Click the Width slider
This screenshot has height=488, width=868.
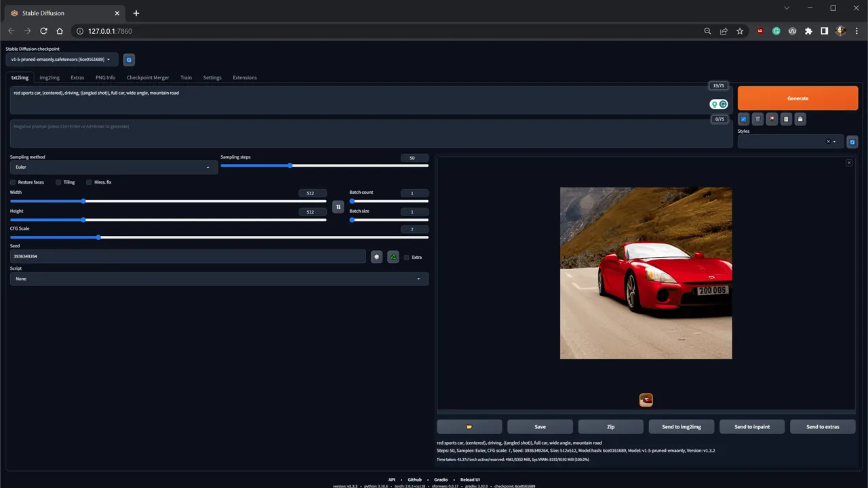(168, 201)
